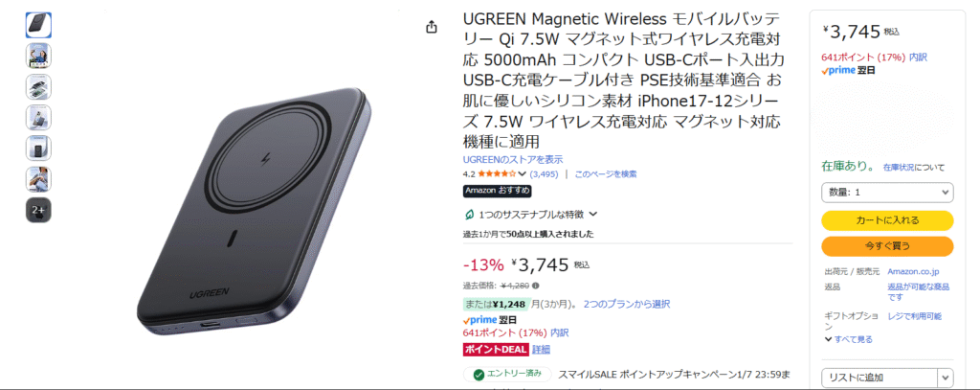Click the star rating icons
Image resolution: width=980 pixels, height=390 pixels.
(498, 174)
